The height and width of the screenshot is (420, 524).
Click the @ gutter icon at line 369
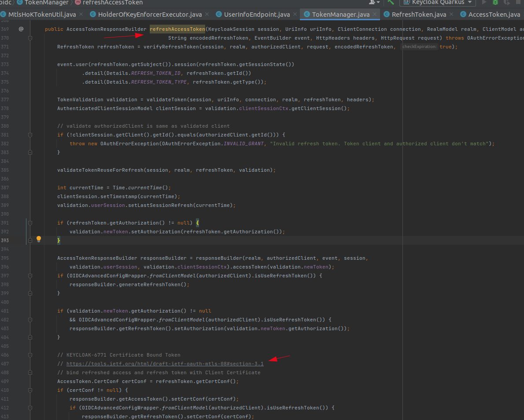[x=21, y=29]
